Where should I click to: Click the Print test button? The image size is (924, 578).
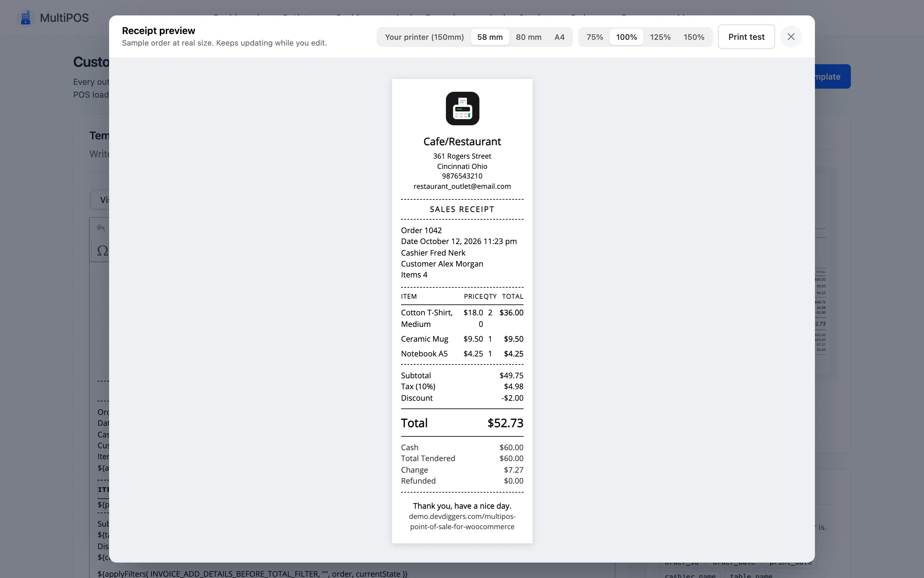(746, 37)
